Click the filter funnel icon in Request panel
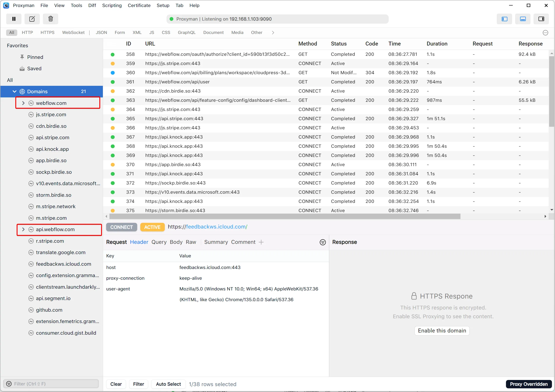Viewport: 555px width, 392px height. [x=323, y=242]
